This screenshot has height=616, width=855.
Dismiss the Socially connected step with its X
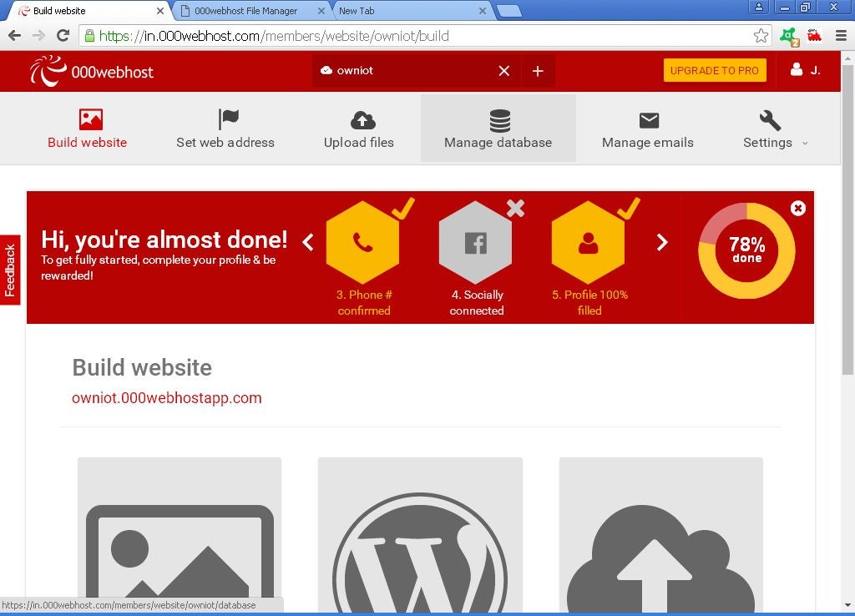[x=516, y=208]
